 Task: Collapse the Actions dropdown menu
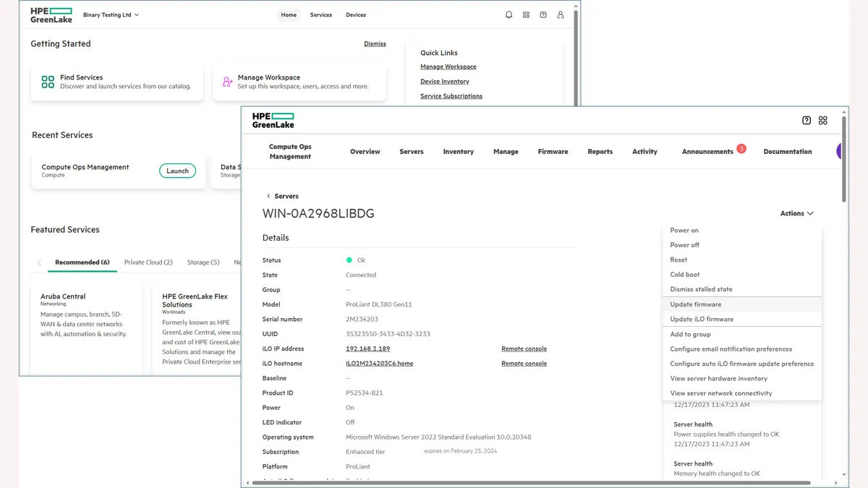[796, 213]
